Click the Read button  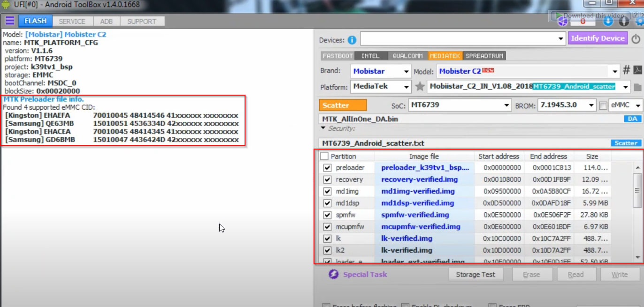[575, 275]
